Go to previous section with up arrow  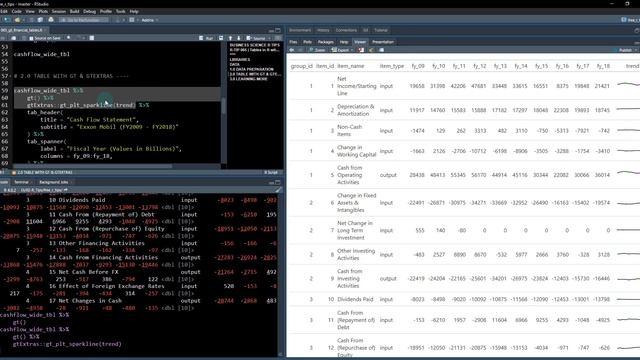click(x=230, y=38)
